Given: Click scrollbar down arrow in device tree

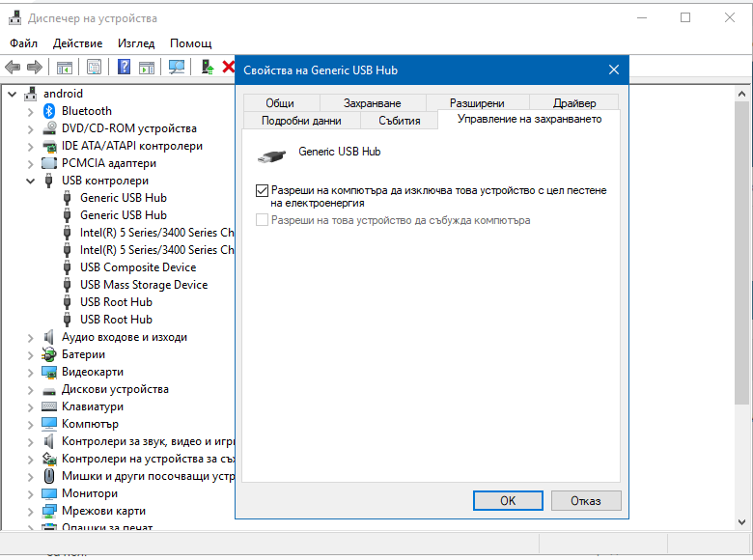Looking at the screenshot, I should (x=742, y=522).
